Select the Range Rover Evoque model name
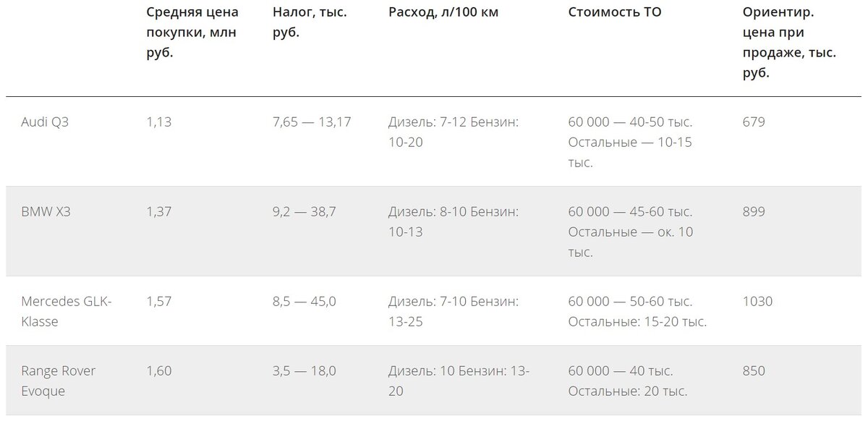Viewport: 868px width, 424px height. tap(59, 381)
